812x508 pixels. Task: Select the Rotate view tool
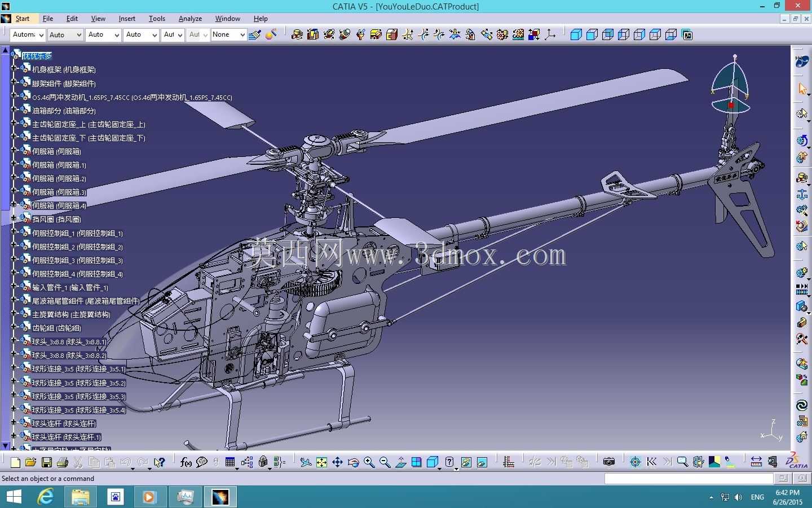pos(354,462)
